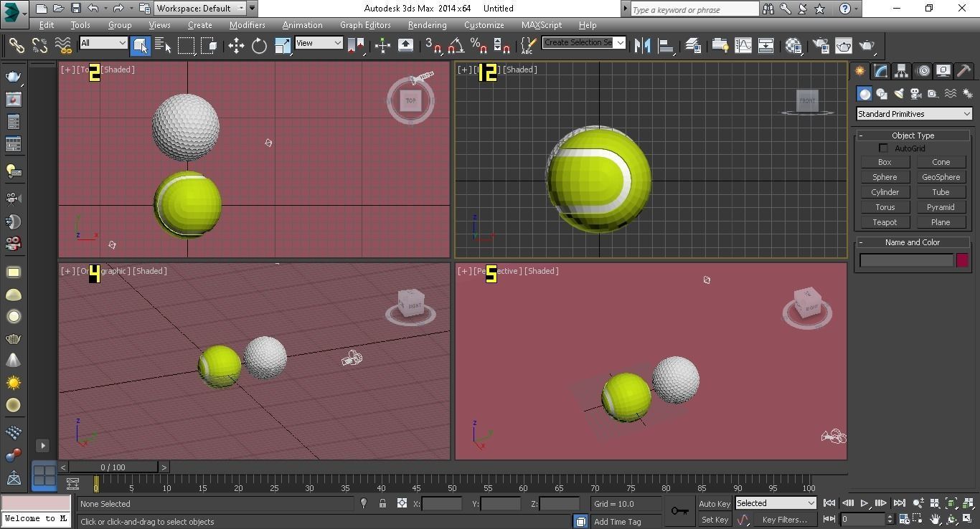Click the Set Keys large key icon
This screenshot has height=529, width=980.
pyautogui.click(x=680, y=511)
